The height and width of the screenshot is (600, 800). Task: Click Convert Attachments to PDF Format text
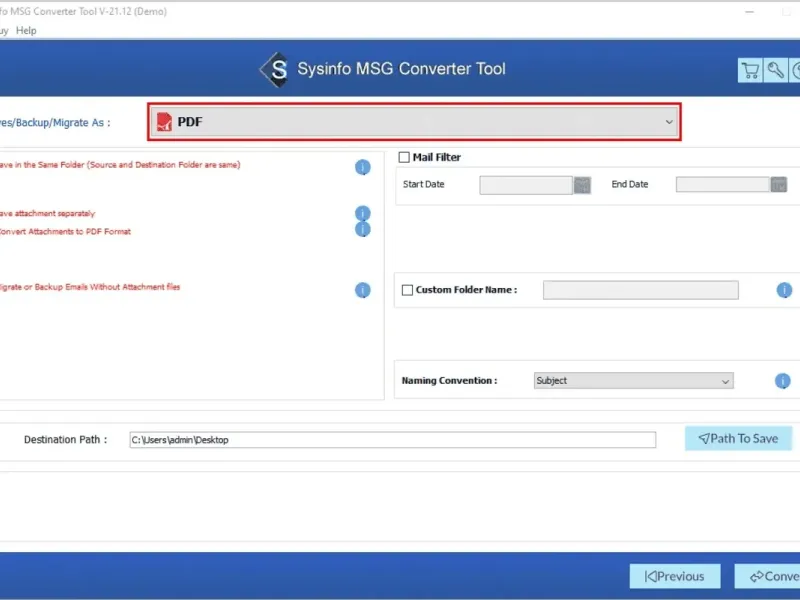[65, 232]
